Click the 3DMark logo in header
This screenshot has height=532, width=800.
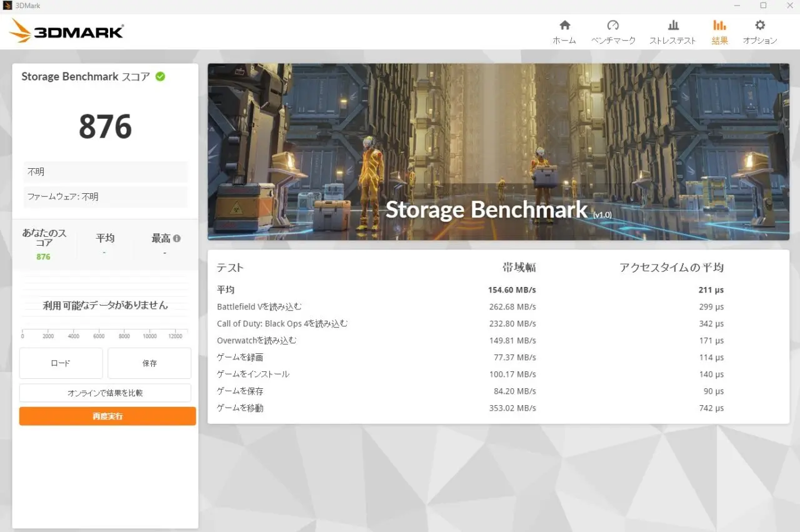click(67, 31)
